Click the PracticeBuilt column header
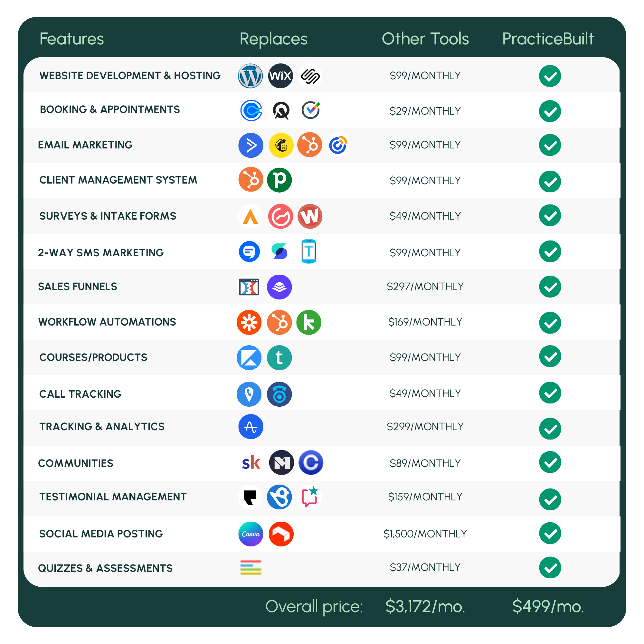 pyautogui.click(x=548, y=39)
